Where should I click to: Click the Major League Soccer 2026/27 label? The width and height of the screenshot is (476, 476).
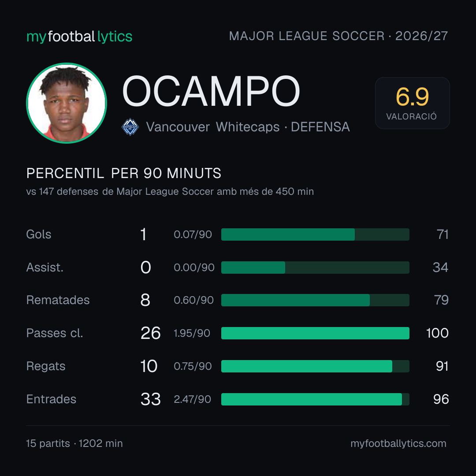[338, 36]
